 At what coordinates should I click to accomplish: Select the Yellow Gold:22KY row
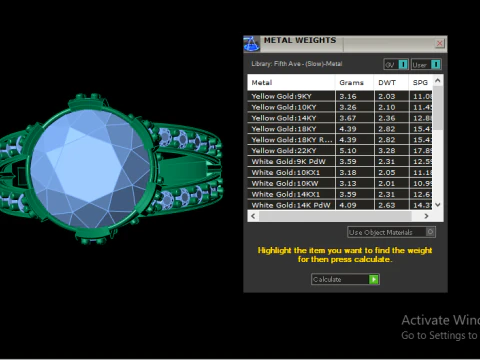pos(340,151)
